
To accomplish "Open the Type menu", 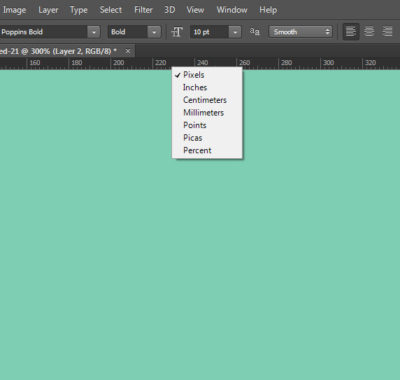I will point(79,10).
